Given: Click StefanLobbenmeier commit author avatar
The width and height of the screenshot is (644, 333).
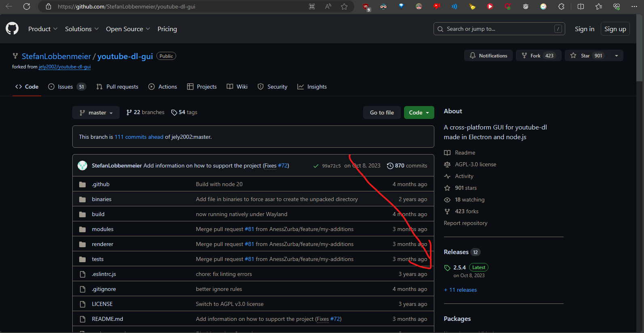Looking at the screenshot, I should click(x=82, y=165).
